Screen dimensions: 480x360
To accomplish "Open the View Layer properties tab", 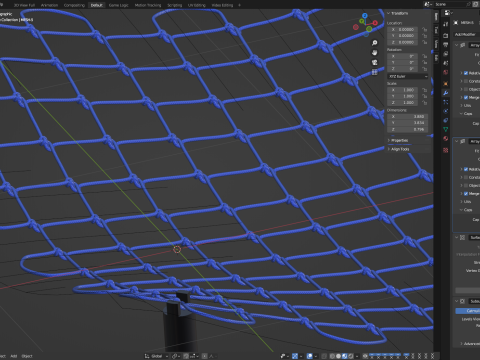I will click(x=446, y=54).
